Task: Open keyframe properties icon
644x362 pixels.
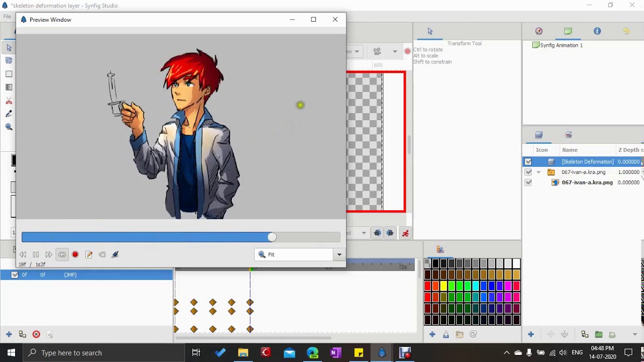Action: 50,334
